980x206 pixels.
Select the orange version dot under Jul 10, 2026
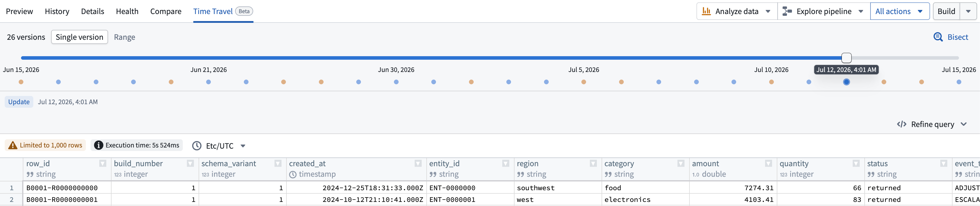(771, 82)
